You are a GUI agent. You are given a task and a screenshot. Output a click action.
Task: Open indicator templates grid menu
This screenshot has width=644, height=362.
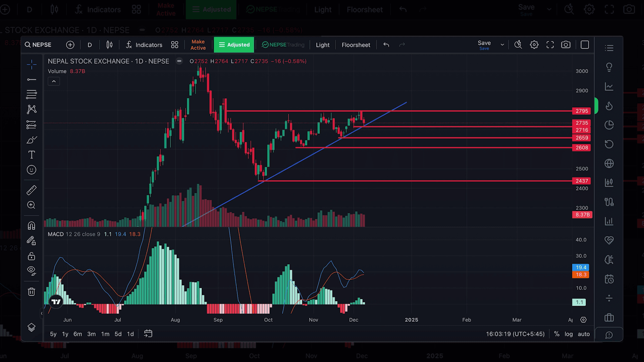175,45
